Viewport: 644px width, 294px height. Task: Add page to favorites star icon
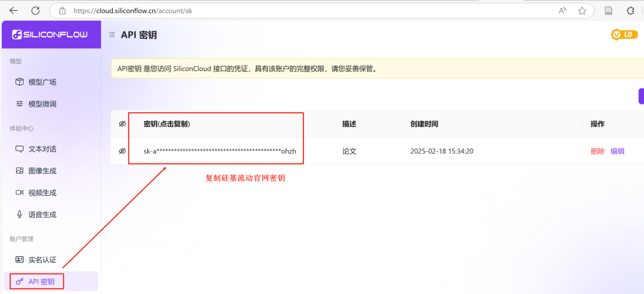[x=582, y=11]
